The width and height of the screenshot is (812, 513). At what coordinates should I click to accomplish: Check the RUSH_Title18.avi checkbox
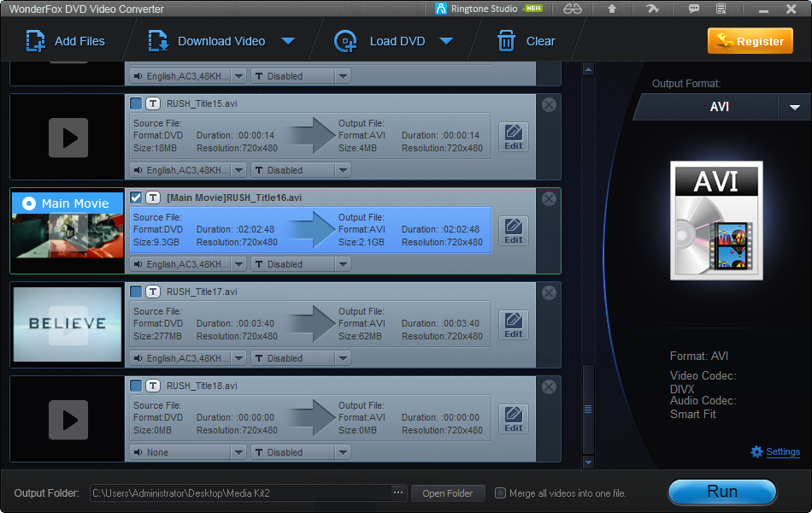pyautogui.click(x=136, y=386)
